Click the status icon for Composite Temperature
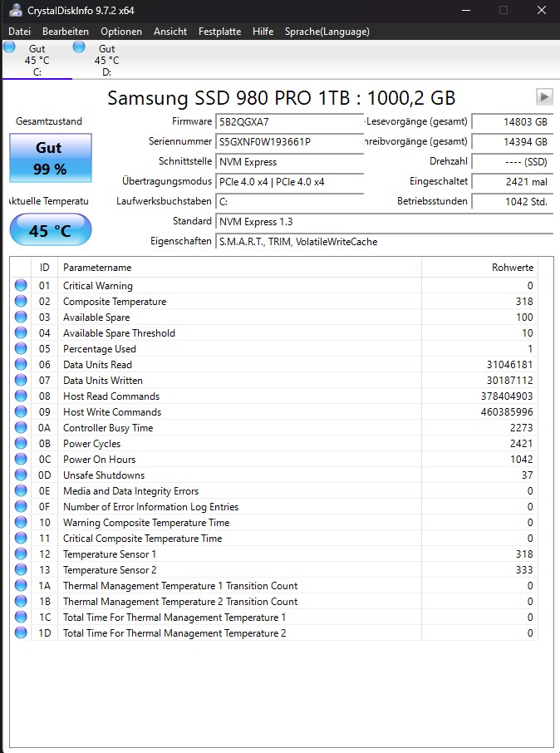Image resolution: width=560 pixels, height=753 pixels. pos(21,301)
